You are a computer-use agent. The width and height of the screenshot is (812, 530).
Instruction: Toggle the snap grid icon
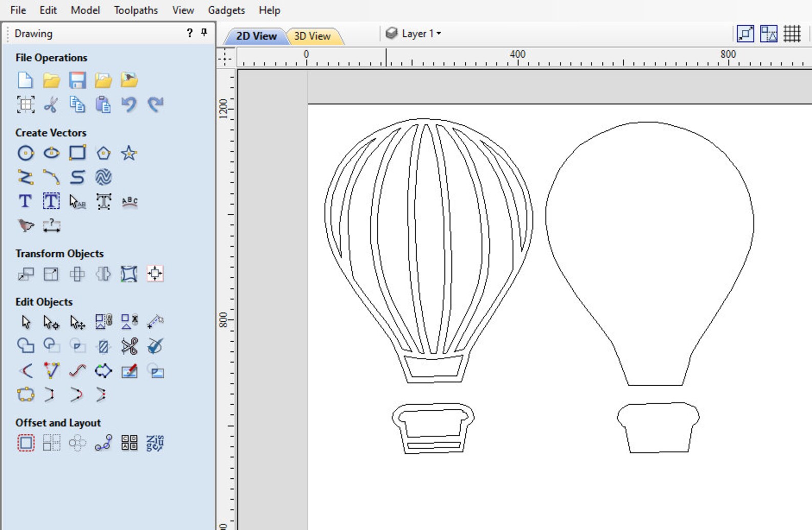792,34
